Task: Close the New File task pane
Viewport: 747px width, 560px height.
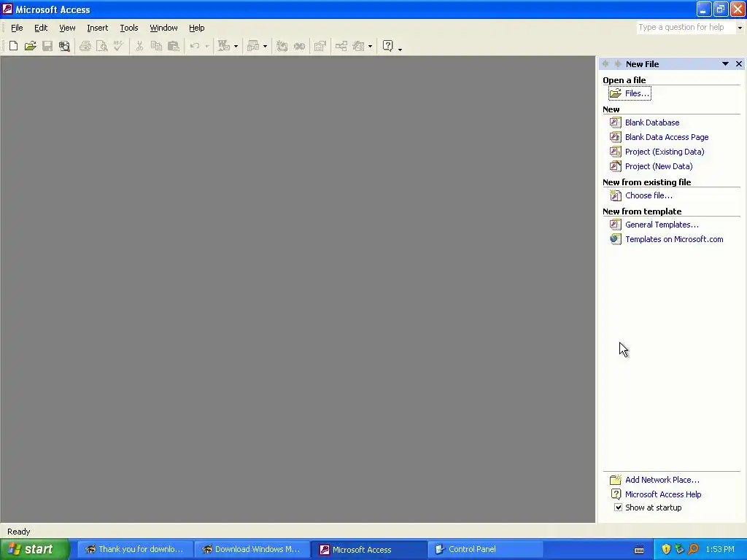Action: coord(739,64)
